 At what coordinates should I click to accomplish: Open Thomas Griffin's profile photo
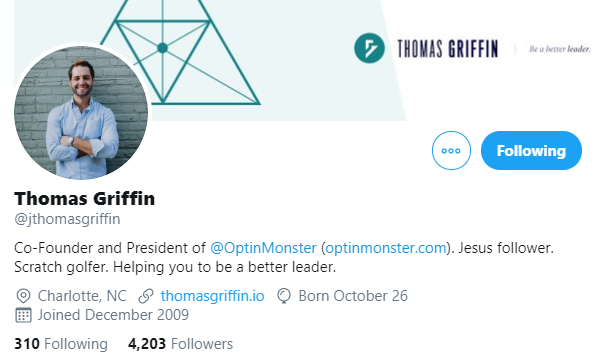(x=81, y=112)
